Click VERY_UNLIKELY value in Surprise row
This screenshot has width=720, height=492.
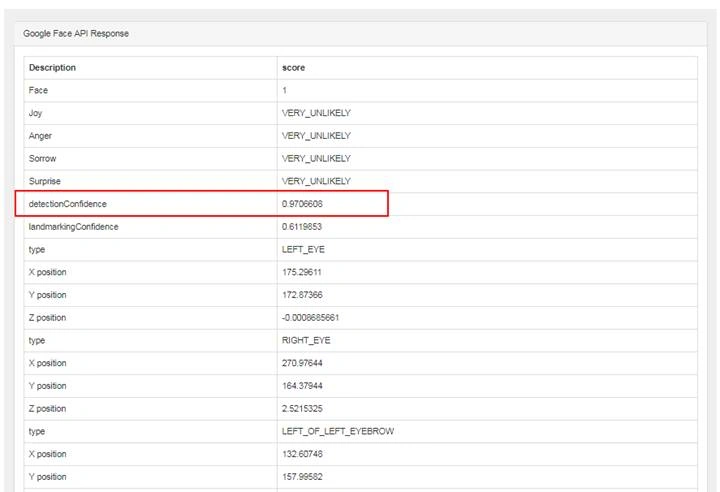point(316,181)
